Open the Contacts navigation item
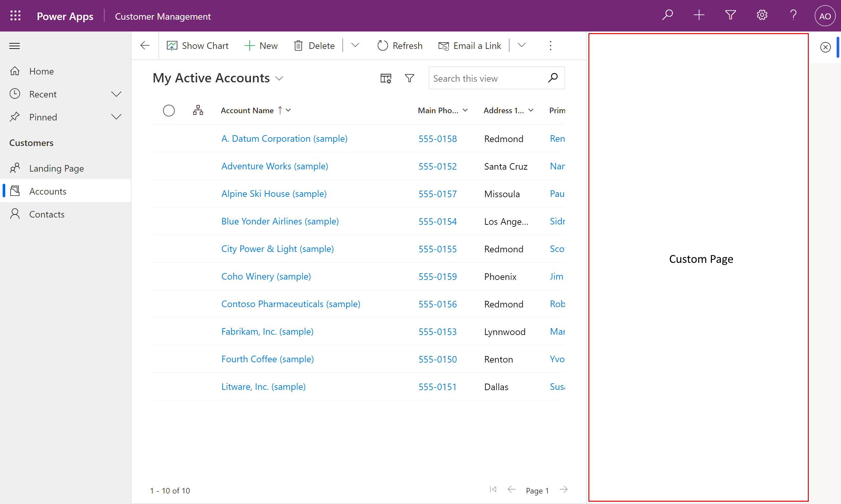Screen dimensions: 841x504 pos(46,214)
